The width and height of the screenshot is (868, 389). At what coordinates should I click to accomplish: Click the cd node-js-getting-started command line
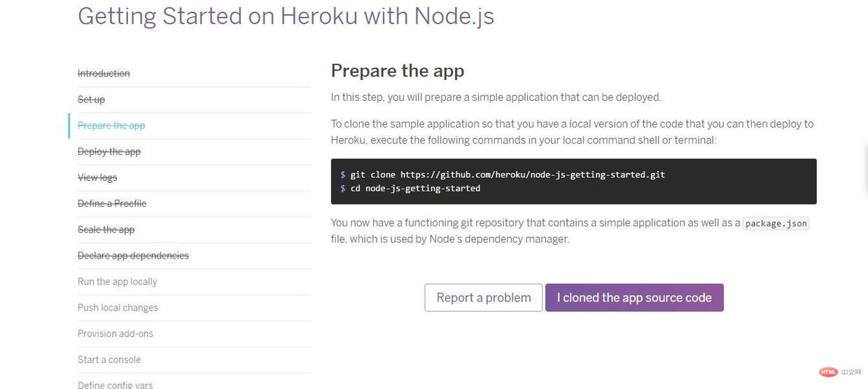click(x=410, y=188)
